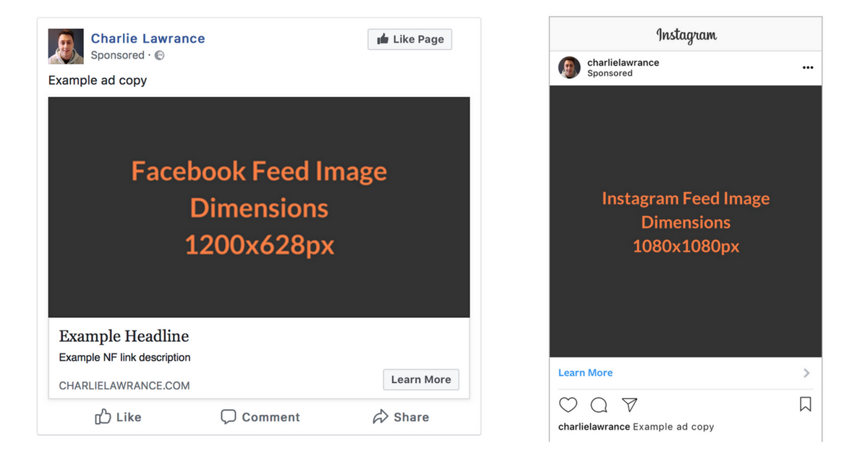Open Charlie Lawrance Facebook profile picture

point(66,46)
